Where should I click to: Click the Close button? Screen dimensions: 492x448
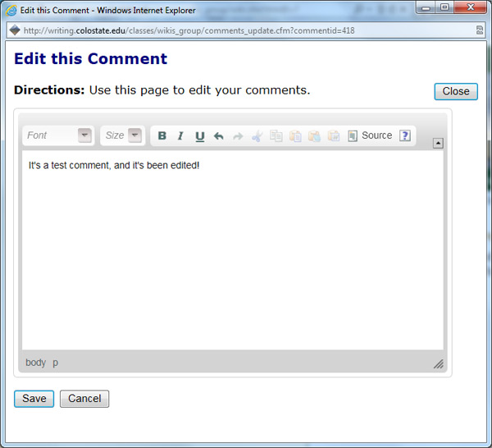456,91
